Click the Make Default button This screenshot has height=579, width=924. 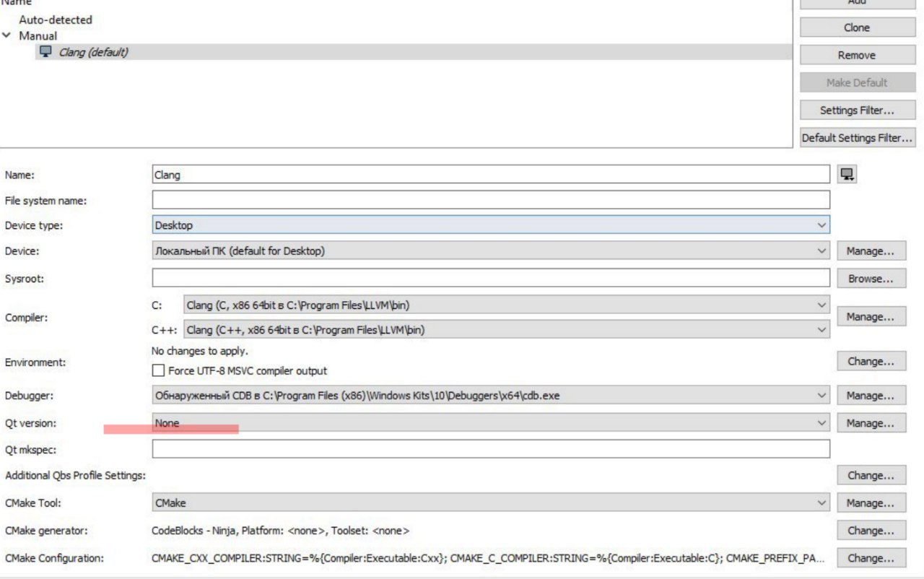point(857,82)
